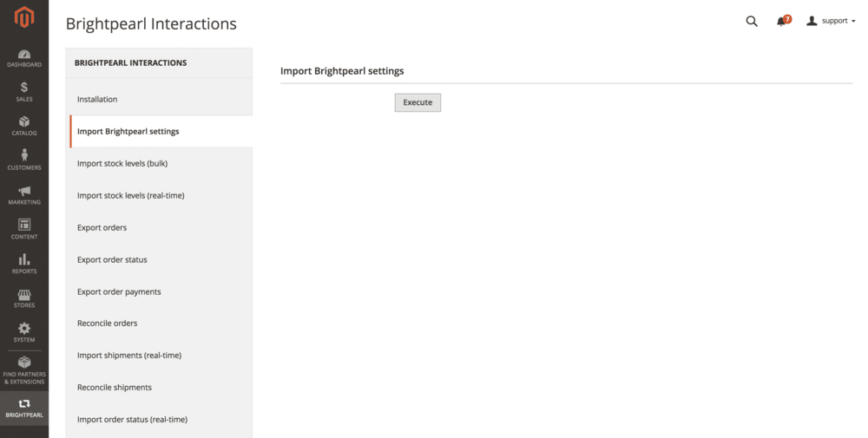Image resolution: width=868 pixels, height=438 pixels.
Task: Open the Dashboard sidebar icon
Action: pyautogui.click(x=24, y=54)
